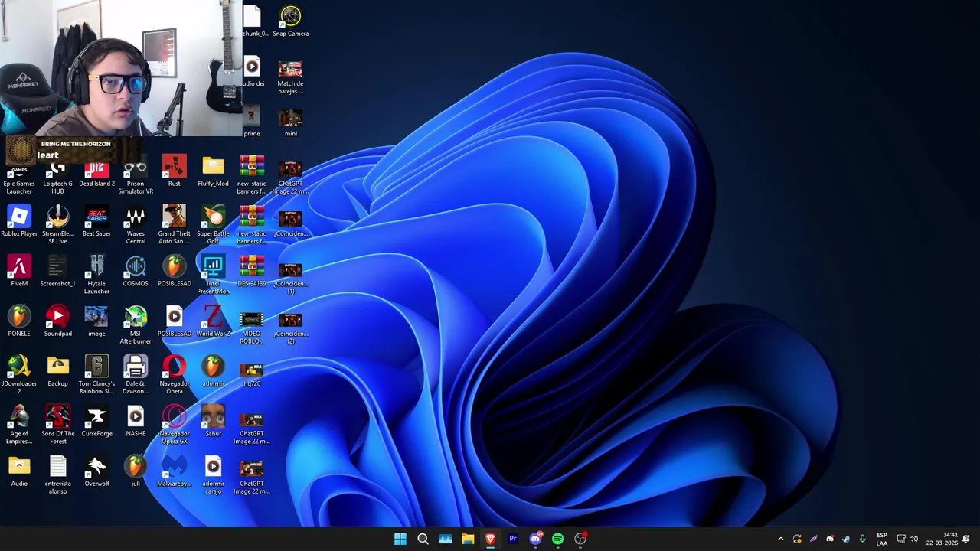Open the Match de parejas file
This screenshot has height=551, width=980.
pyautogui.click(x=291, y=75)
